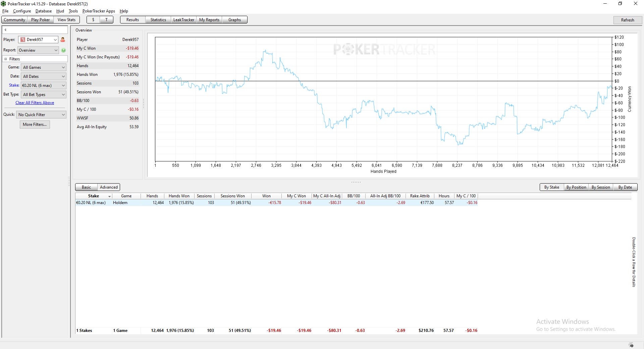Open the Player dropdown showing Derek957
The width and height of the screenshot is (644, 349).
coord(38,40)
